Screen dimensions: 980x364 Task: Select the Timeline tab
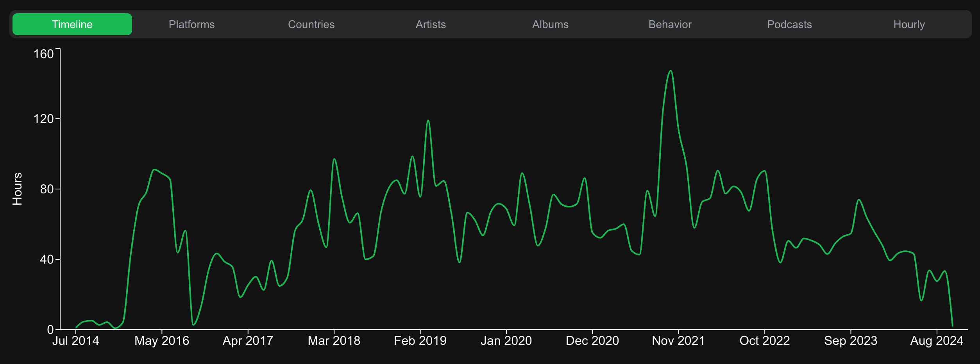(x=72, y=24)
